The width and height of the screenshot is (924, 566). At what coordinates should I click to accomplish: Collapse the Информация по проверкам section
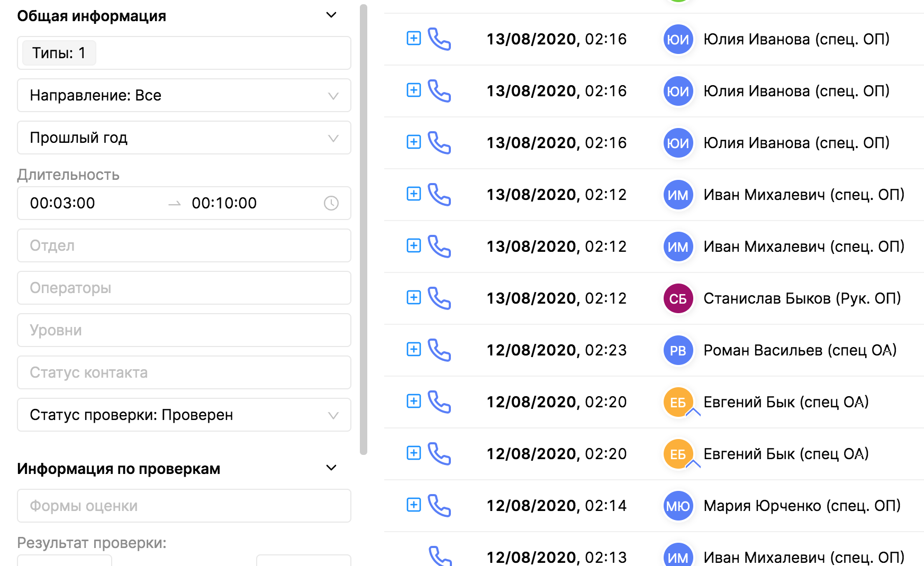(331, 468)
